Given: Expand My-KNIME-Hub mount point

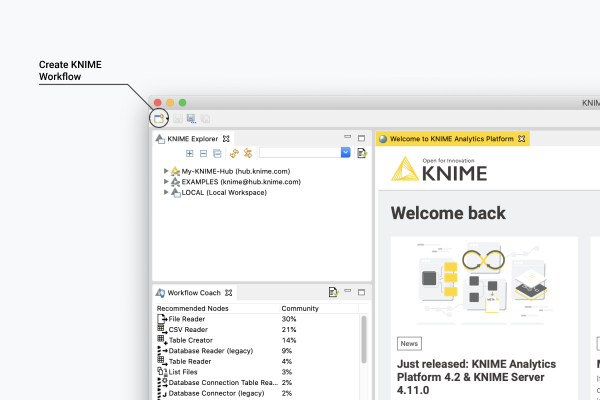Looking at the screenshot, I should [x=166, y=171].
